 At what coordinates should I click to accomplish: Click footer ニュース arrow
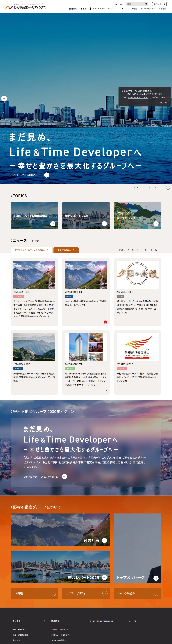(x=160, y=621)
